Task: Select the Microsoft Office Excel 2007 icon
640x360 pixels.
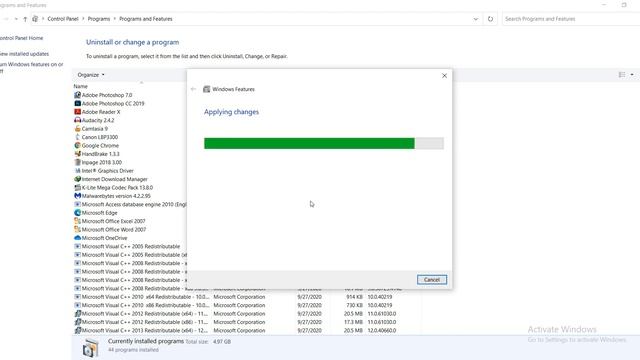Action: (78, 221)
